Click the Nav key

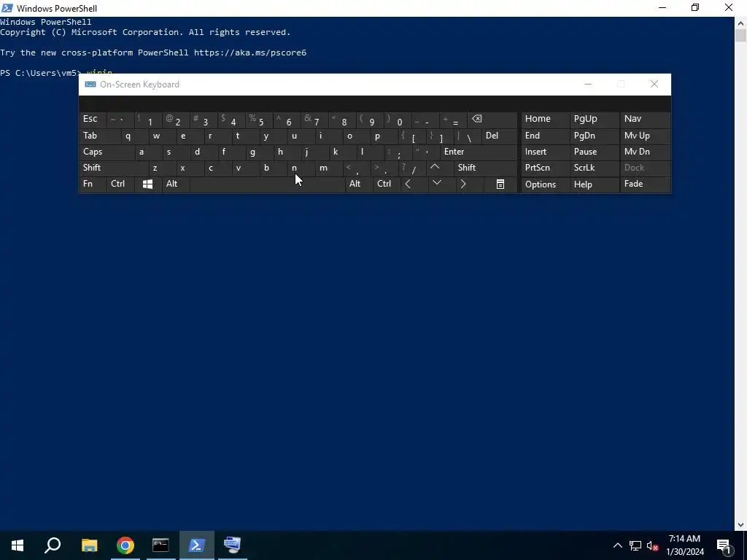[646, 119]
